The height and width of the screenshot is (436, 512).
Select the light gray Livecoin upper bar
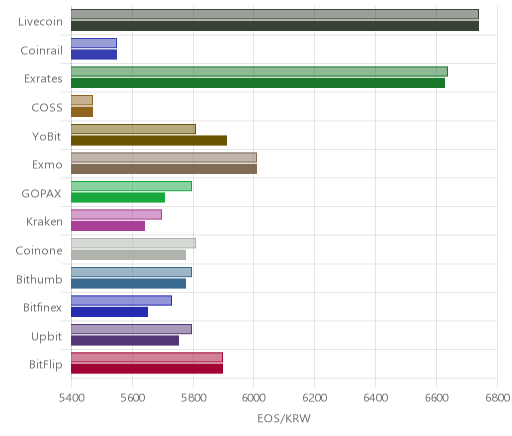275,14
